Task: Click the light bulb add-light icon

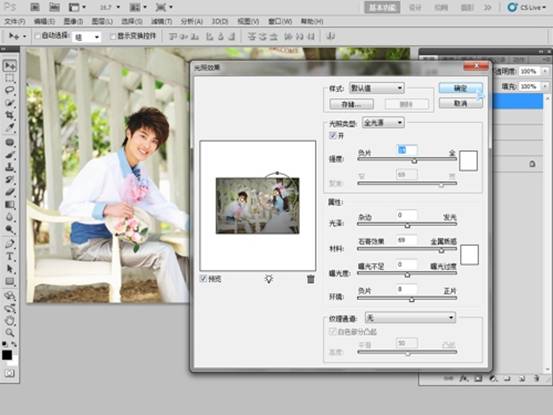Action: [269, 279]
